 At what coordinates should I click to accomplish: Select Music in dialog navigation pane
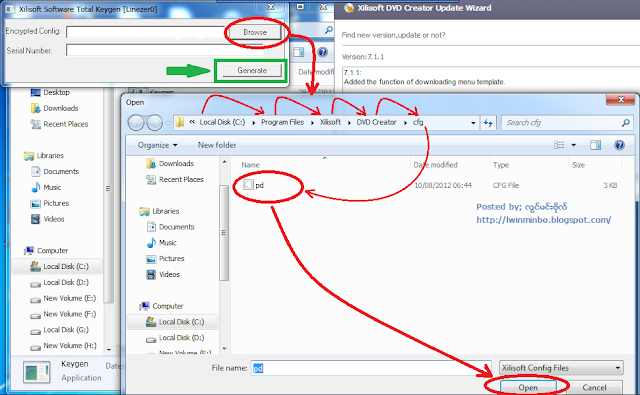coord(161,242)
